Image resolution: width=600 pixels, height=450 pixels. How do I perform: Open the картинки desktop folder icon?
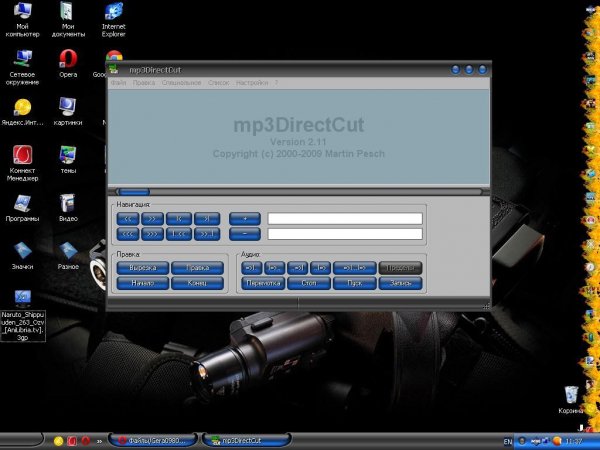click(68, 112)
